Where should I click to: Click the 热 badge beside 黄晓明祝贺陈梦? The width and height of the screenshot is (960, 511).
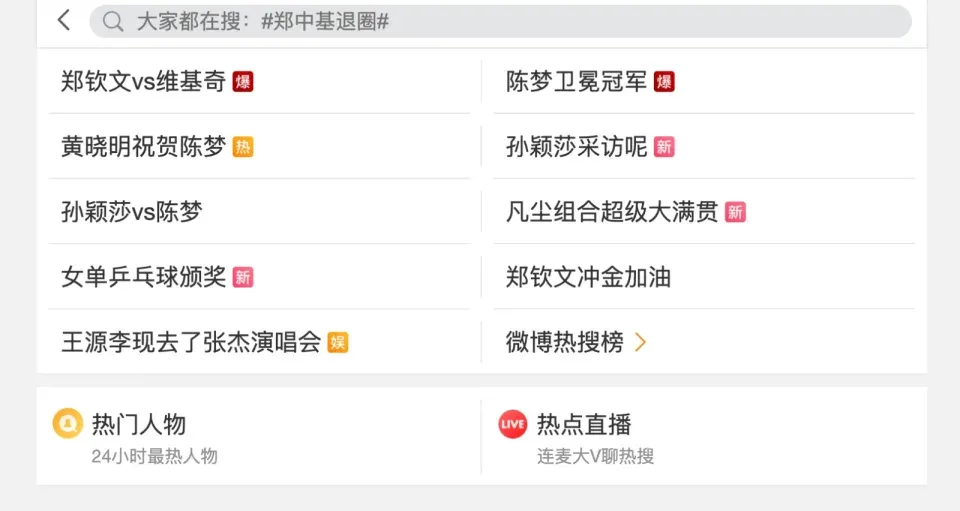coord(243,147)
